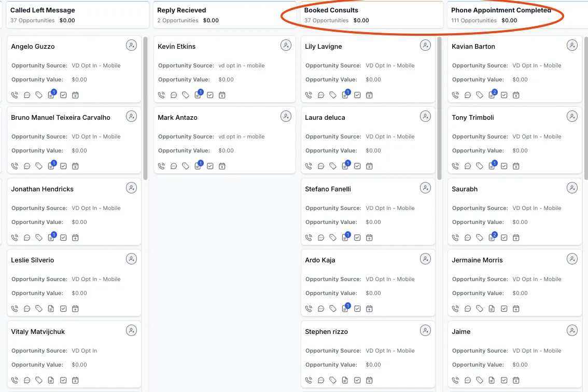This screenshot has height=392, width=588.
Task: Select the Booked Consults stage header
Action: point(331,10)
